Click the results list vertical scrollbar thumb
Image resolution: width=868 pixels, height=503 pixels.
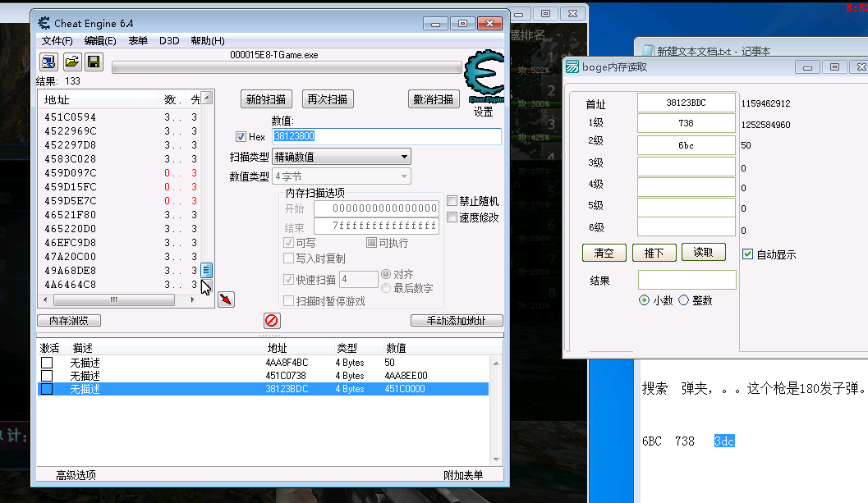(206, 270)
